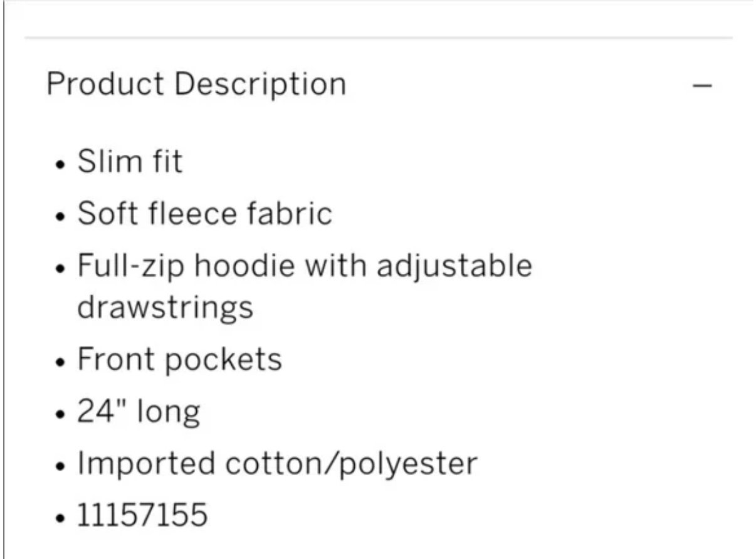Click the word "drawstrings"
756x559 pixels.
click(x=165, y=307)
